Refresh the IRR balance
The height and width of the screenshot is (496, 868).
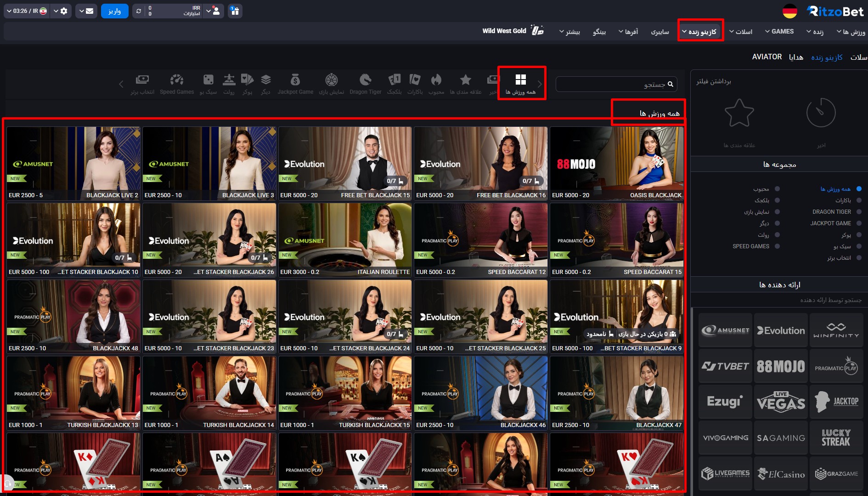pyautogui.click(x=139, y=11)
